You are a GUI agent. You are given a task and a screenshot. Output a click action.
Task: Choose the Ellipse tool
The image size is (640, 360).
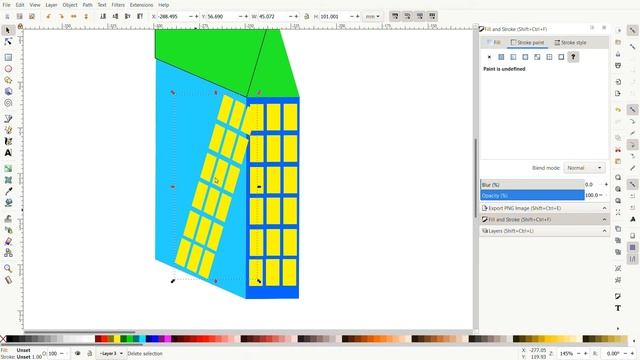[x=8, y=69]
